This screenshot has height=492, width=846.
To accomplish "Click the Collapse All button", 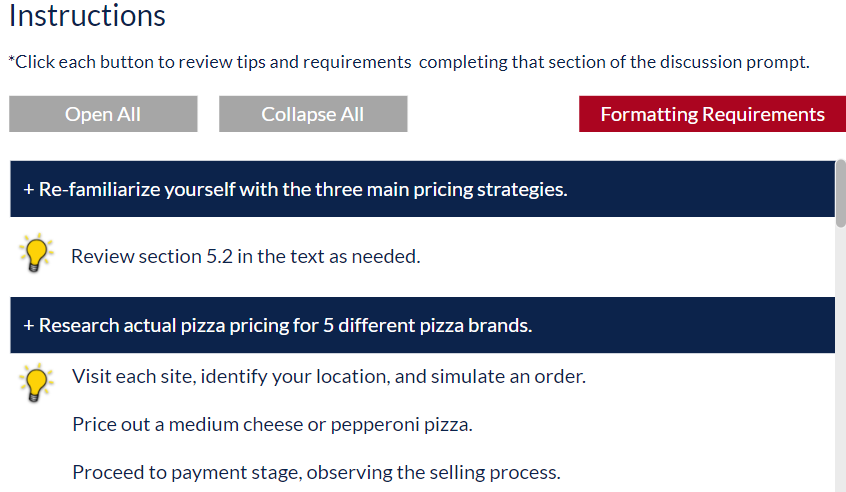I will pyautogui.click(x=313, y=114).
